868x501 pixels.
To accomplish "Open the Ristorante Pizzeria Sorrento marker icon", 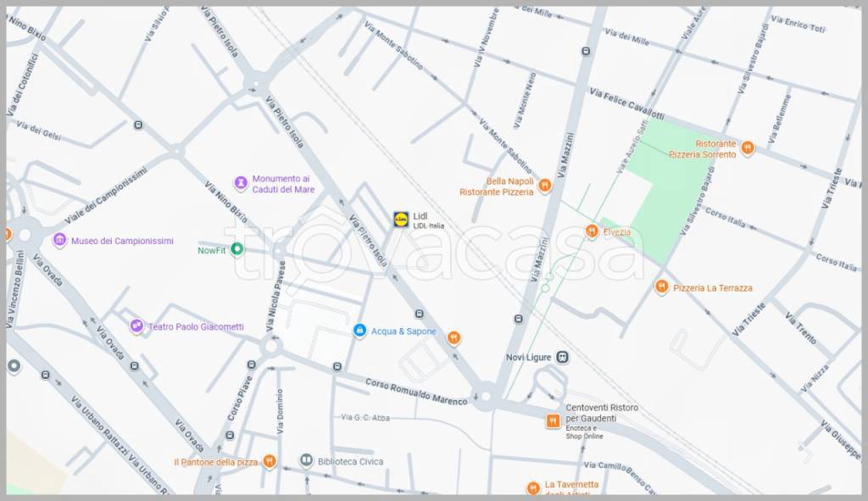I will coord(747,148).
